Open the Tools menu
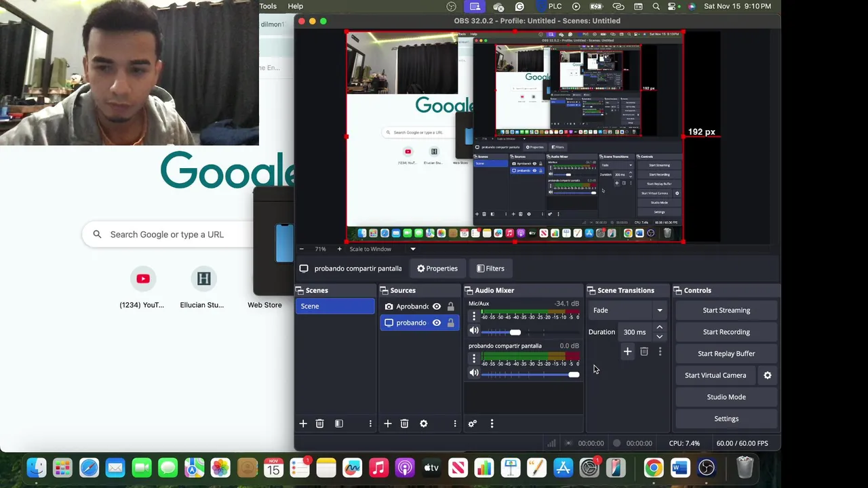 268,6
